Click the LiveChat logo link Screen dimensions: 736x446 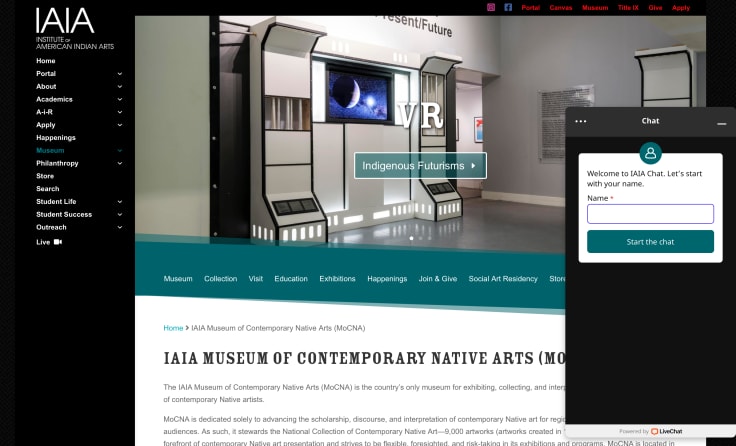pos(667,431)
